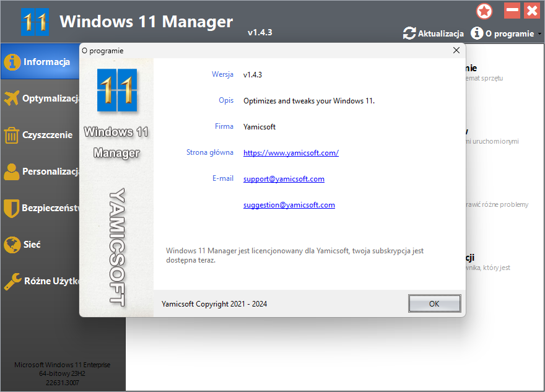Click the Windows 11 Manager title text
545x392 pixels.
pyautogui.click(x=146, y=22)
